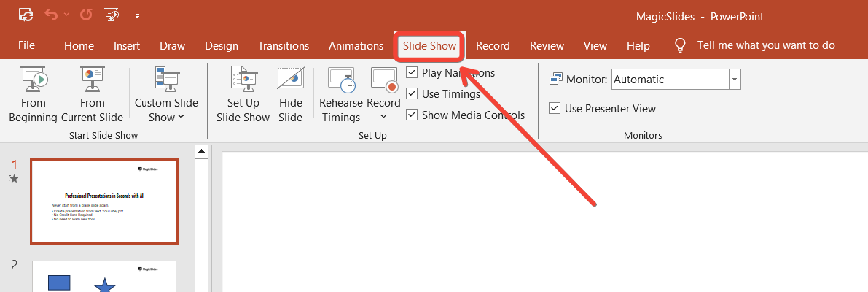Toggle Play Narrations checkbox
Screen dimensions: 868x292
(411, 72)
